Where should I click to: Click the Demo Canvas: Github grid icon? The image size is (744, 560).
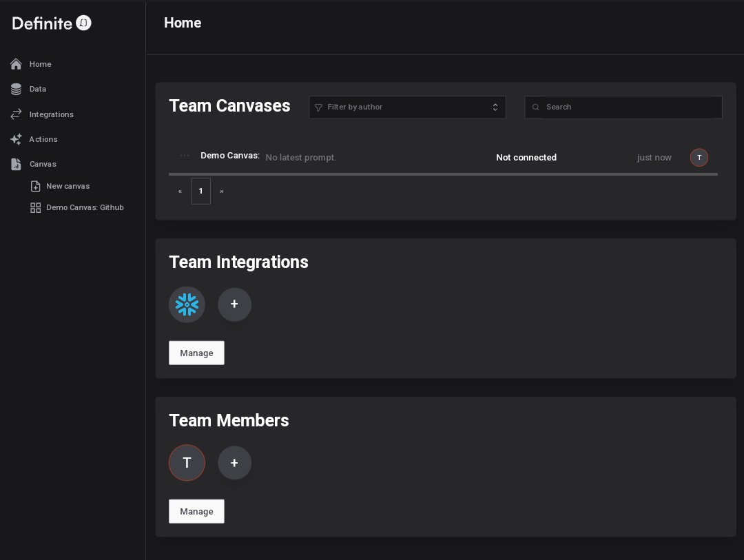[x=36, y=207]
